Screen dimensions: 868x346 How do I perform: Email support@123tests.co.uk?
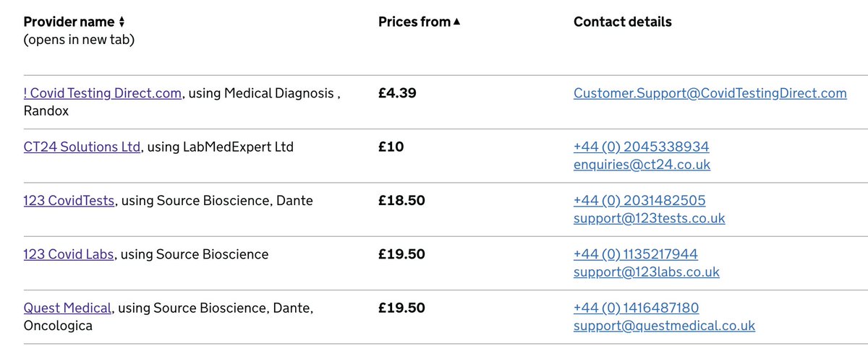point(649,218)
